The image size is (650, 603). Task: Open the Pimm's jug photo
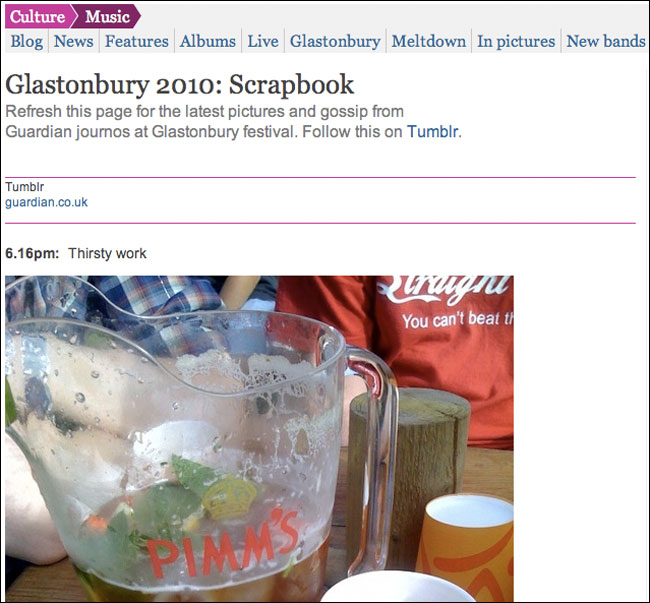(259, 438)
